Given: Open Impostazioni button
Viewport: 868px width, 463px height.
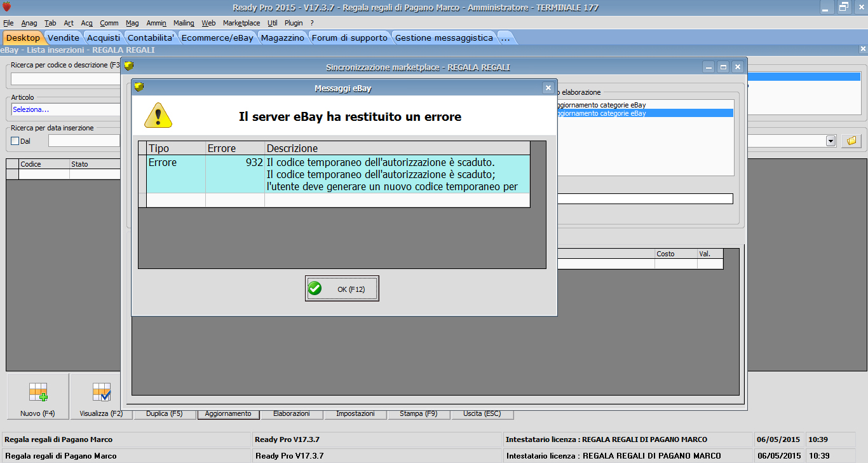Looking at the screenshot, I should click(355, 413).
